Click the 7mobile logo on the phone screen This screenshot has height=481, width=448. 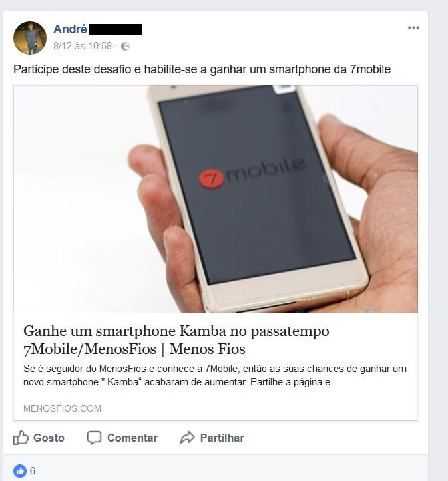[252, 172]
